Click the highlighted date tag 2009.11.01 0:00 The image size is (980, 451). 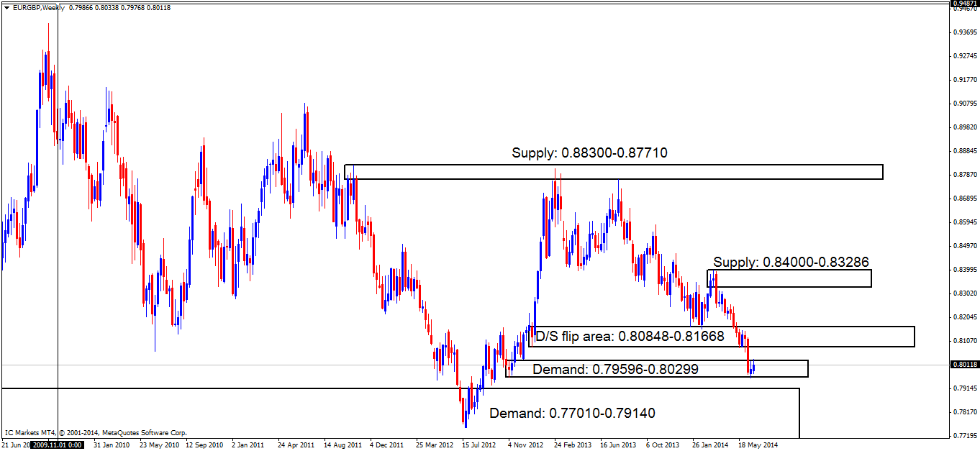[x=58, y=445]
